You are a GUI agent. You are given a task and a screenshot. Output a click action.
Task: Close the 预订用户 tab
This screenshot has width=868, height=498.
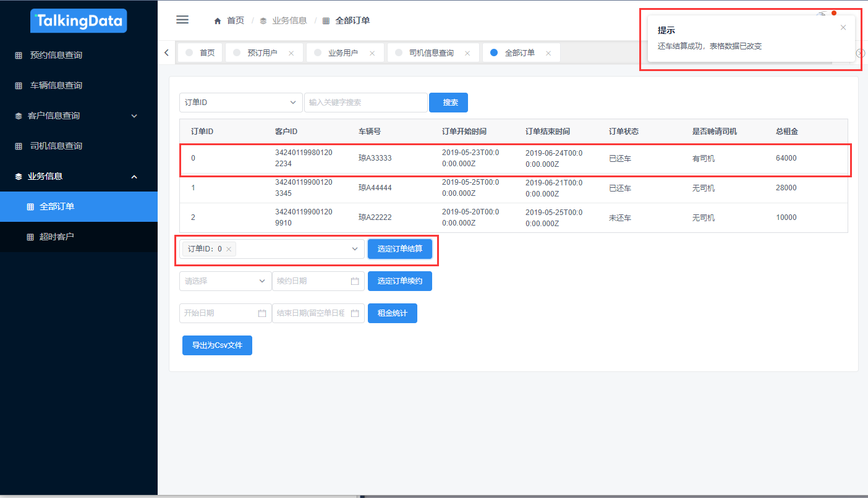[x=291, y=53]
